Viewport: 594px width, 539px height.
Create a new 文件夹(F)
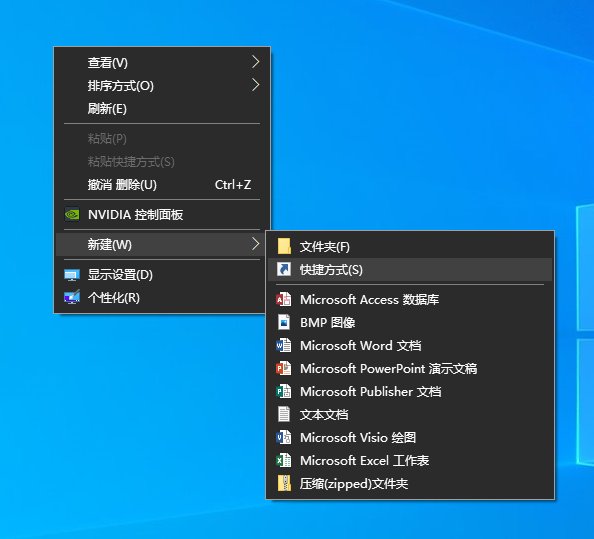tap(410, 247)
